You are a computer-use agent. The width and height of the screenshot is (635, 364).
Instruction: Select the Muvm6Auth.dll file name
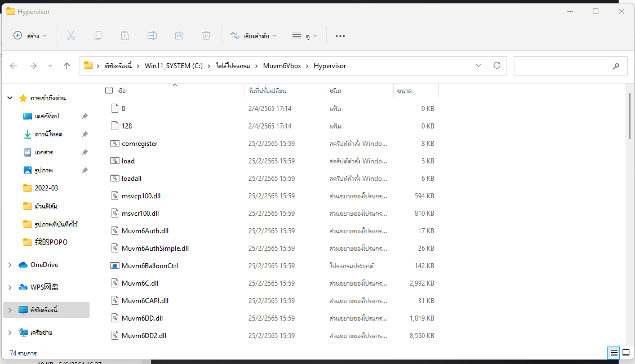pyautogui.click(x=145, y=231)
